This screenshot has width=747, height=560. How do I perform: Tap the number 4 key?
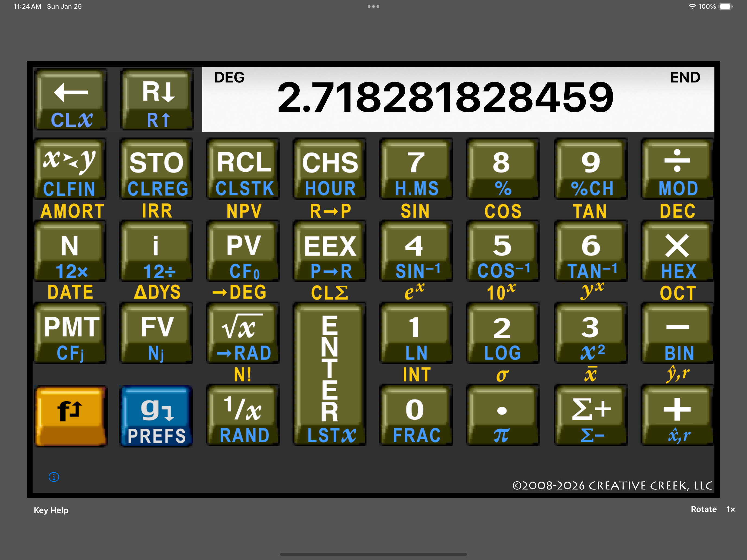416,251
